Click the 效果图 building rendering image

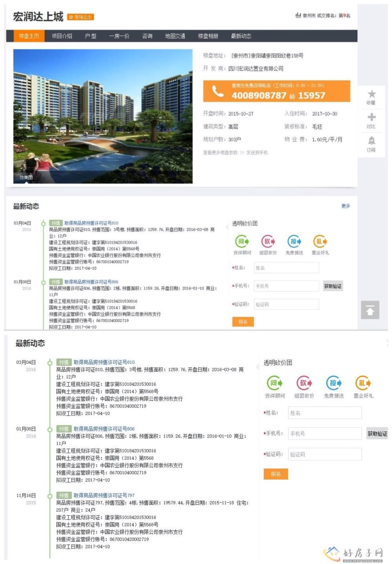click(x=103, y=116)
